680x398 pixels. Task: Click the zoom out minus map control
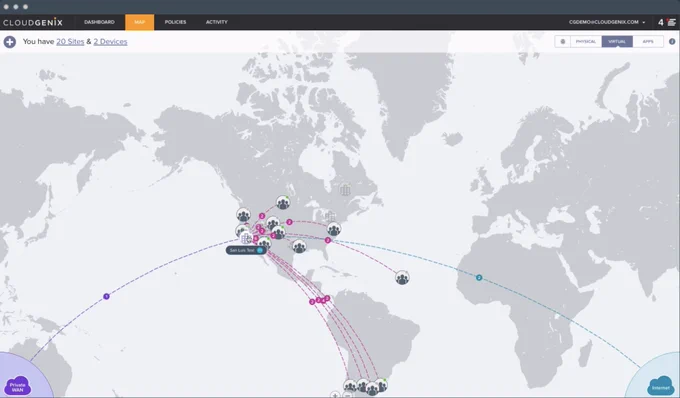click(347, 395)
